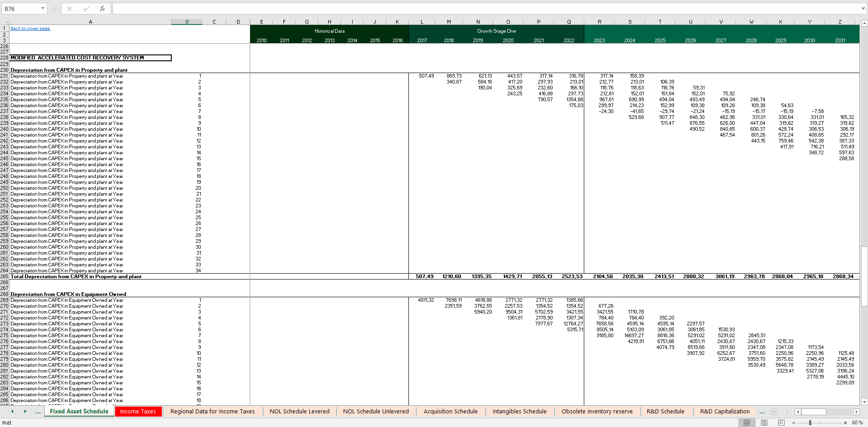This screenshot has width=868, height=427.
Task: Show hidden sheets via left ellipsis
Action: pos(38,412)
